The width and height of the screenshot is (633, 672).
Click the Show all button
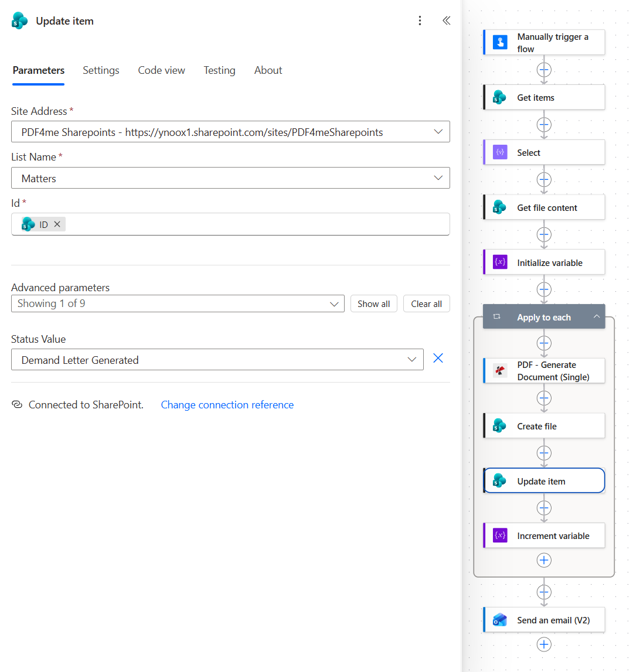[373, 303]
